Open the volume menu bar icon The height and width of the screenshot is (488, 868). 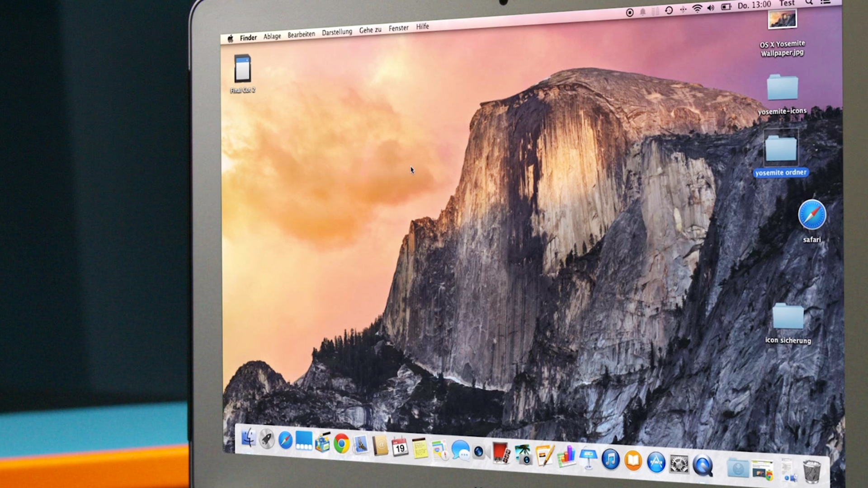click(711, 8)
